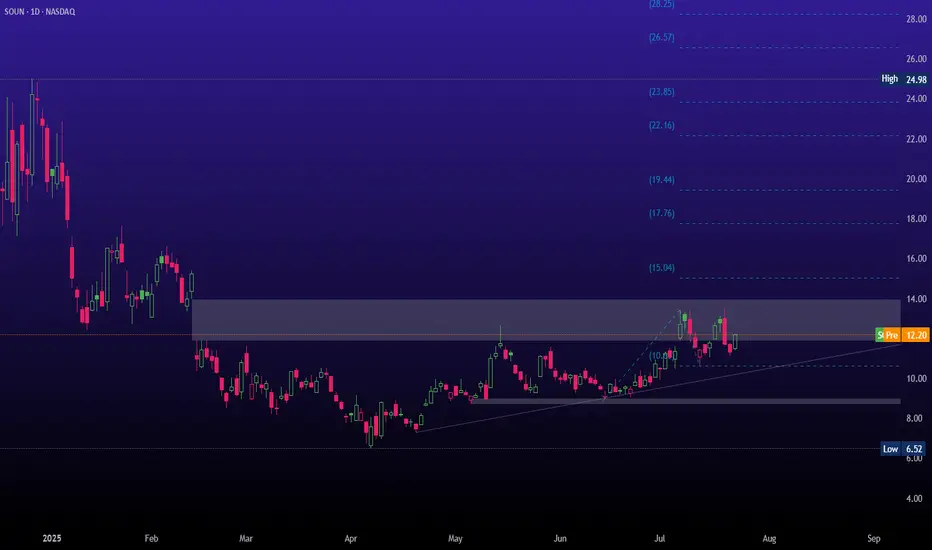Click the (15.04) Fibonacci level label

662,268
